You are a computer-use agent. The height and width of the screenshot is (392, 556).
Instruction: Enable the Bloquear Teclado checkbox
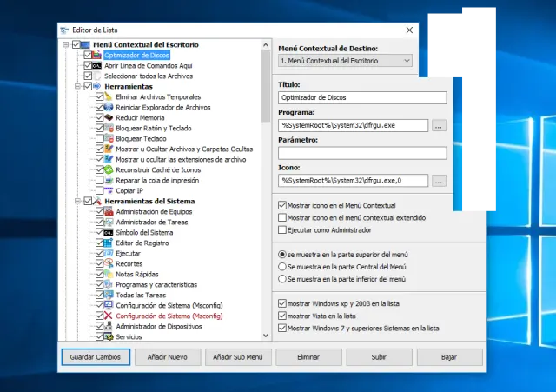100,138
